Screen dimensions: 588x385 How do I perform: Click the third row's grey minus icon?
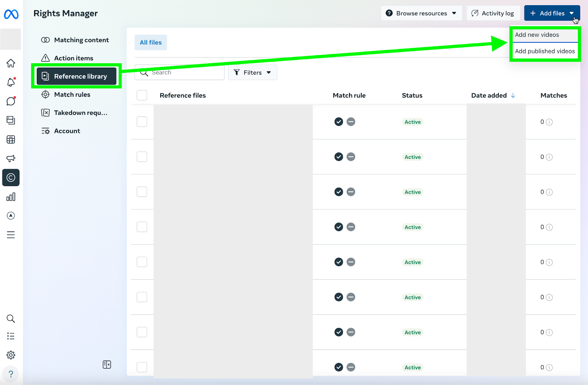[x=351, y=192]
